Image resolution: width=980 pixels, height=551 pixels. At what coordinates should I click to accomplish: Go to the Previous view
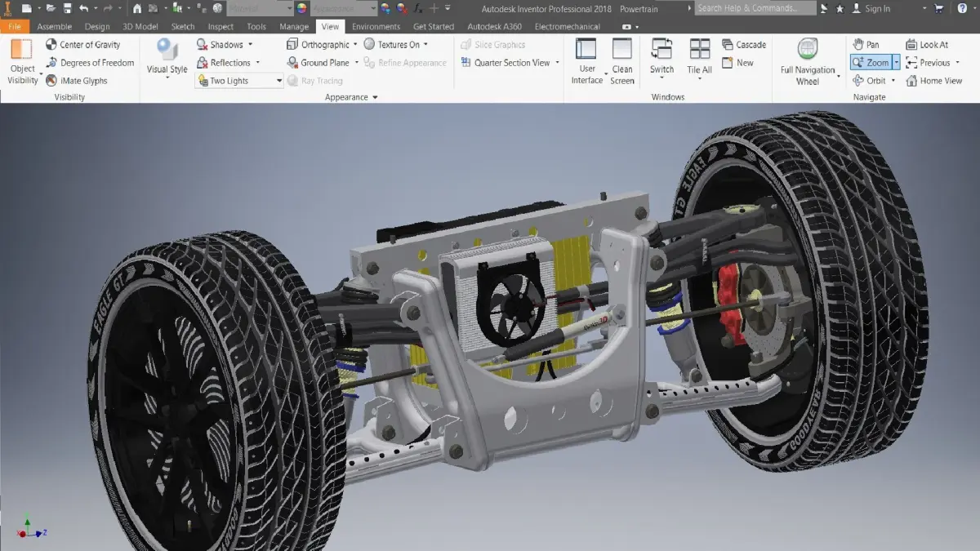coord(928,63)
